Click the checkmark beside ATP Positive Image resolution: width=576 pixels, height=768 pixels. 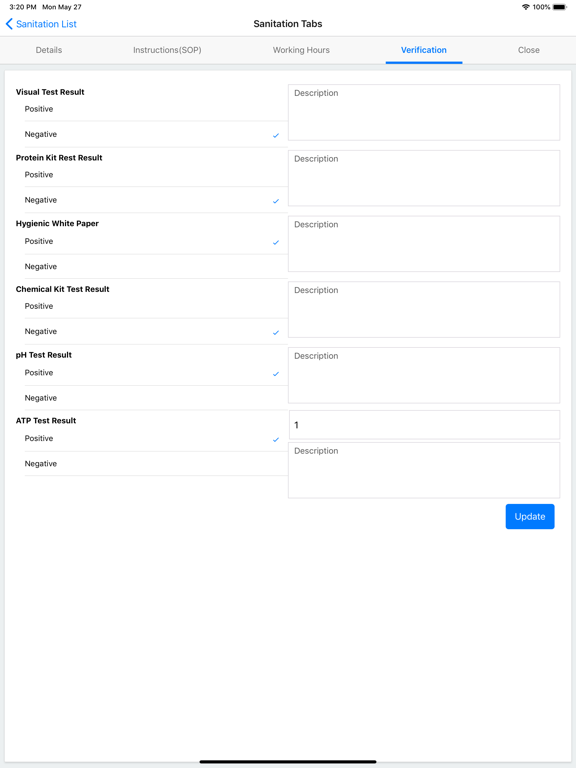[276, 439]
